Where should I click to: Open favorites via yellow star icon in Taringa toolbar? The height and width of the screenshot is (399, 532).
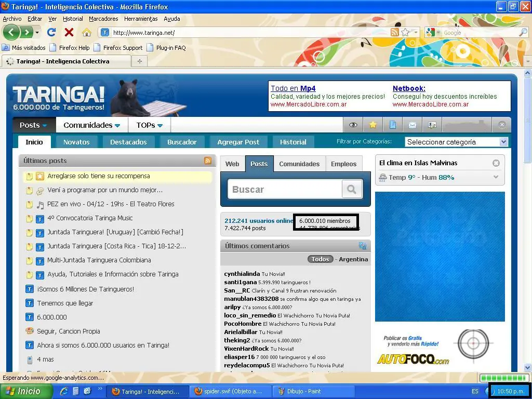(x=373, y=125)
